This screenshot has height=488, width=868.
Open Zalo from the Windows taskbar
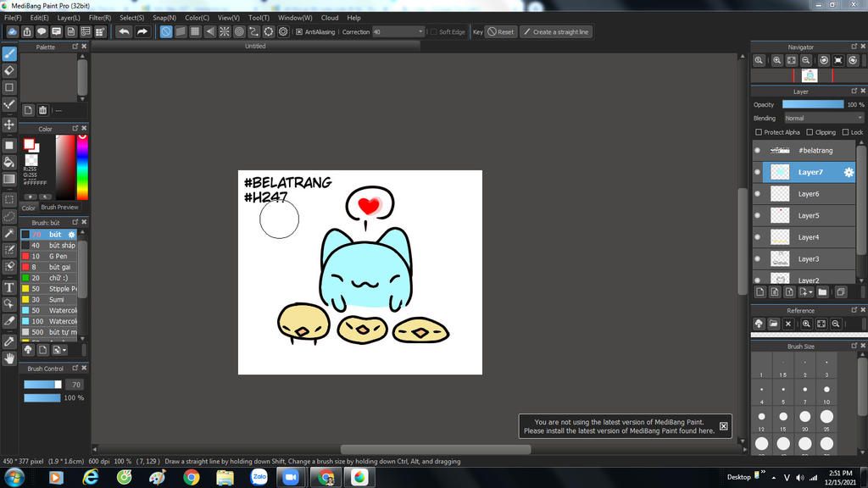tap(259, 477)
